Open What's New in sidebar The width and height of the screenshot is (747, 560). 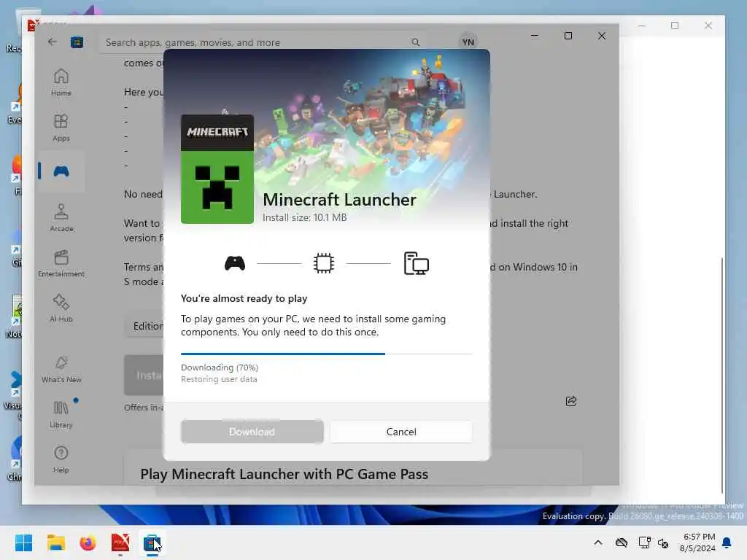[61, 370]
